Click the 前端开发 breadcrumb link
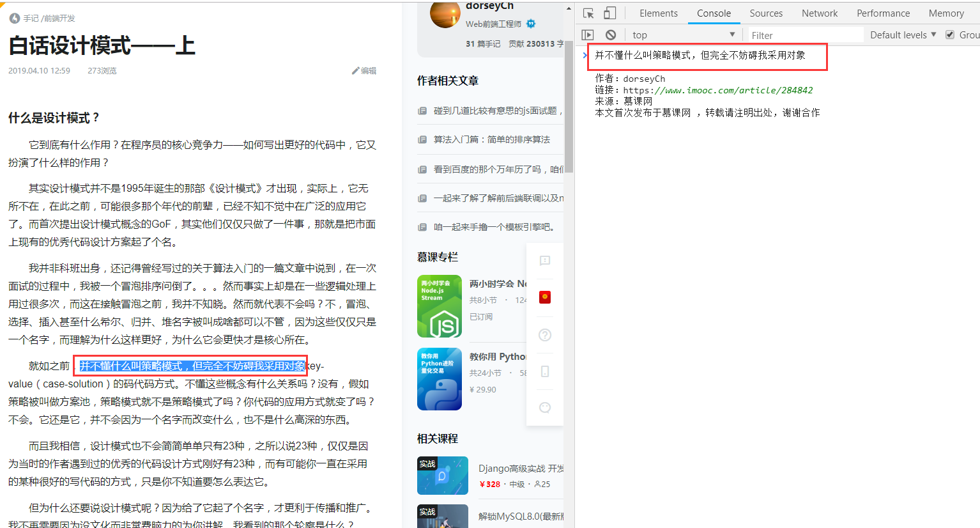The image size is (980, 528). [59, 18]
